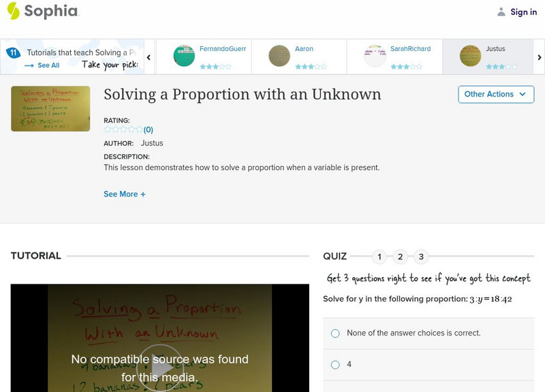Image resolution: width=545 pixels, height=392 pixels.
Task: Click the TUTORIAL section heading
Action: pos(36,256)
